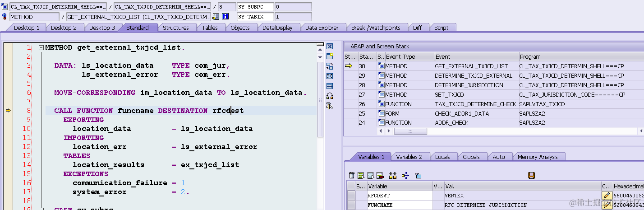Open the Tables tab
Viewport: 644px width, 210px height.
[x=210, y=28]
